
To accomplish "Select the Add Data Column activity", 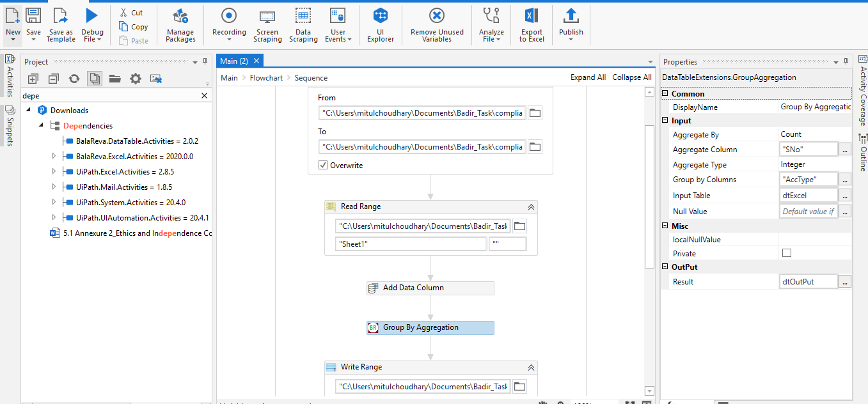I will tap(430, 288).
